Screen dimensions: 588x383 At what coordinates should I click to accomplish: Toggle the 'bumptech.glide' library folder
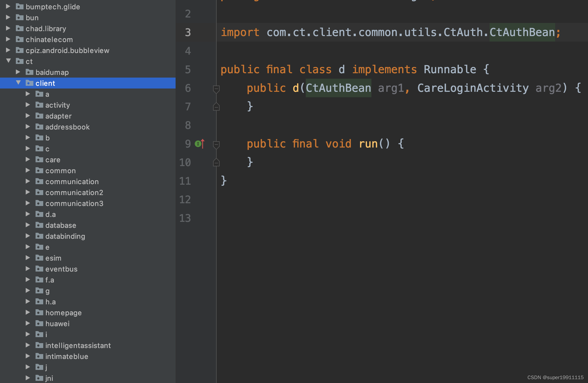(x=9, y=5)
